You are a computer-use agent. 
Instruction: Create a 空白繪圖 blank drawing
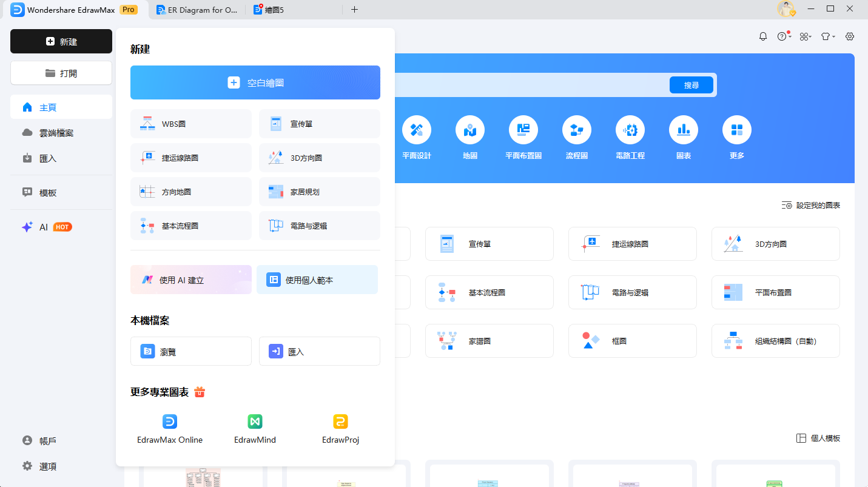(255, 82)
